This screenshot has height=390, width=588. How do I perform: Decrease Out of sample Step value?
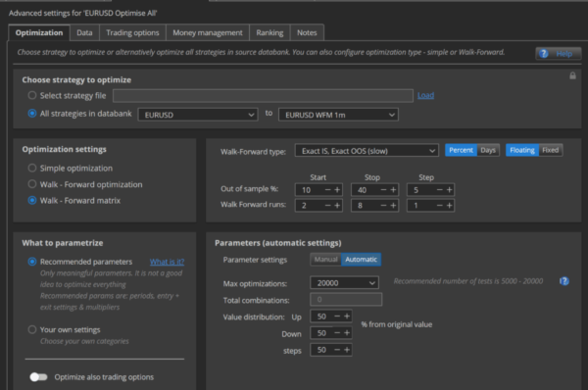(x=439, y=190)
